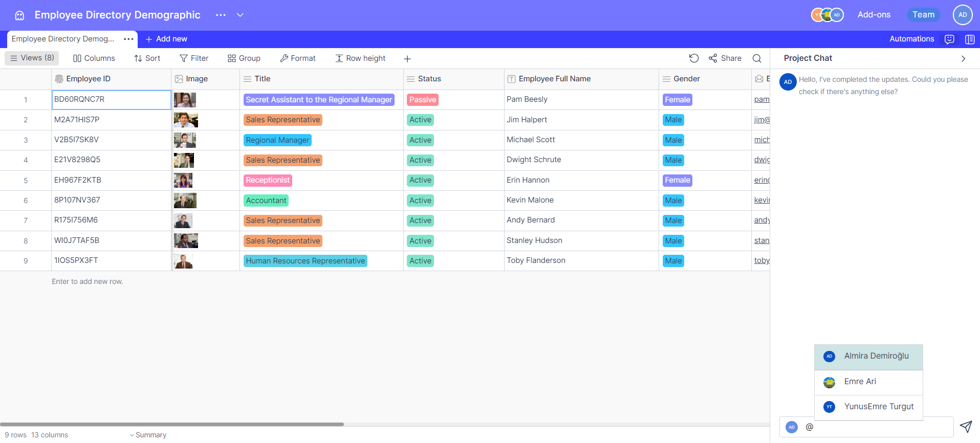Click the Add new tab button

166,39
